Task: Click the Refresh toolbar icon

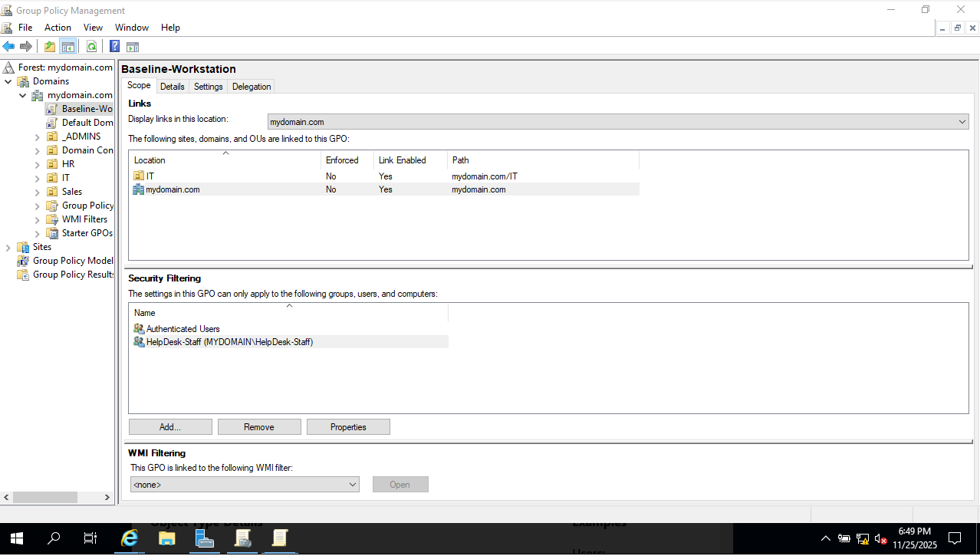Action: click(91, 47)
